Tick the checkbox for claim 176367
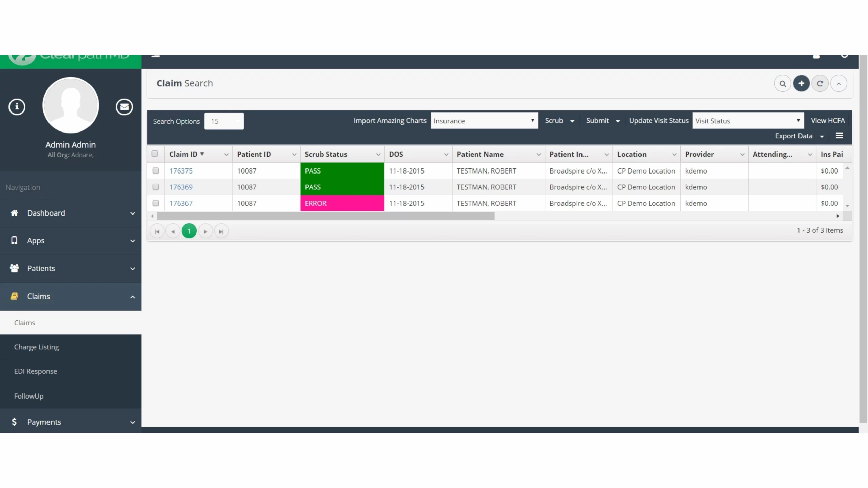Image resolution: width=868 pixels, height=488 pixels. [x=156, y=203]
